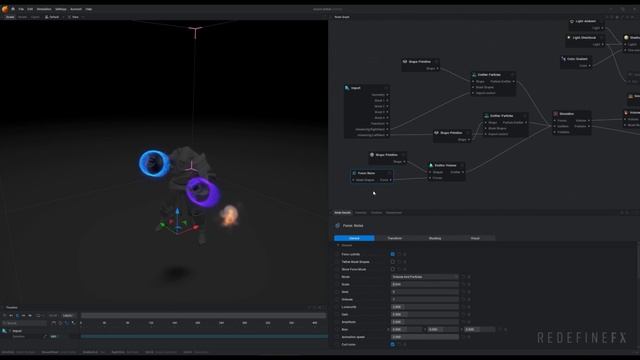Screen dimensions: 640x360
Task: Click the Emitter Volume node icon
Action: point(431,165)
